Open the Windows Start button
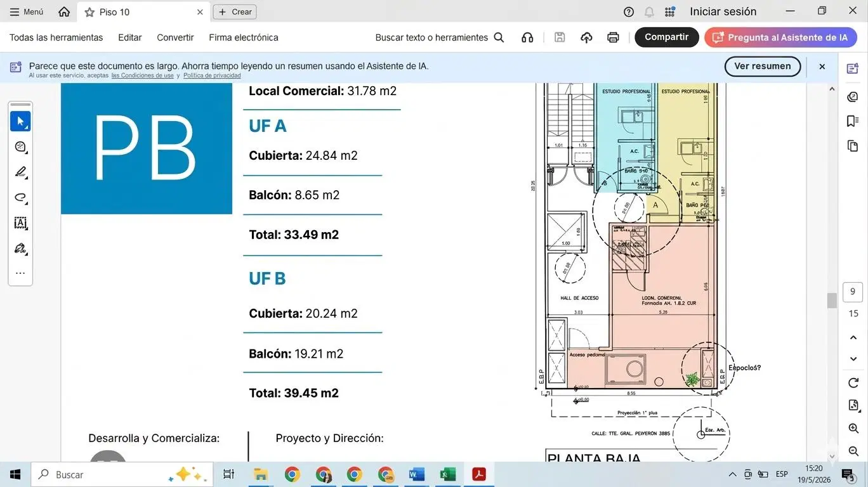This screenshot has height=487, width=868. pyautogui.click(x=15, y=474)
